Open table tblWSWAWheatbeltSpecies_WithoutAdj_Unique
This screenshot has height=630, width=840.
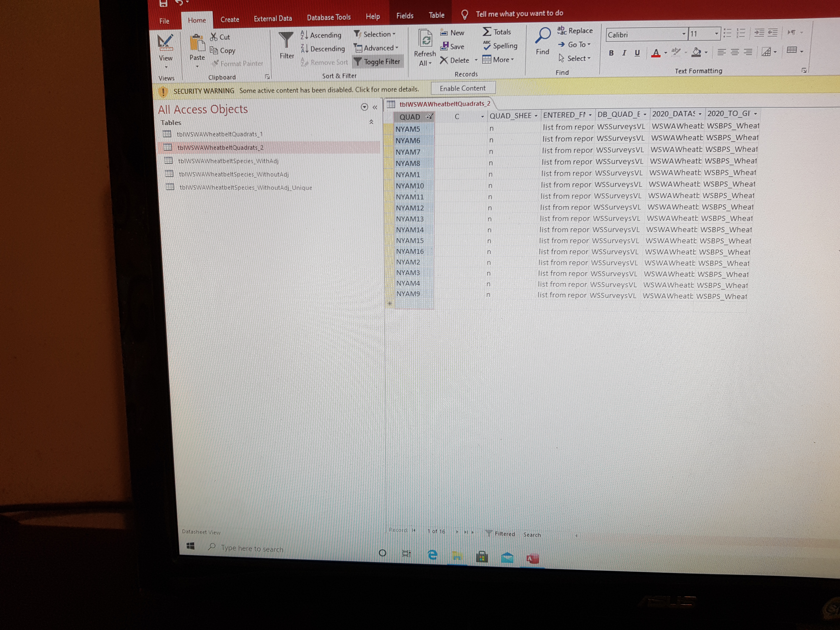246,187
